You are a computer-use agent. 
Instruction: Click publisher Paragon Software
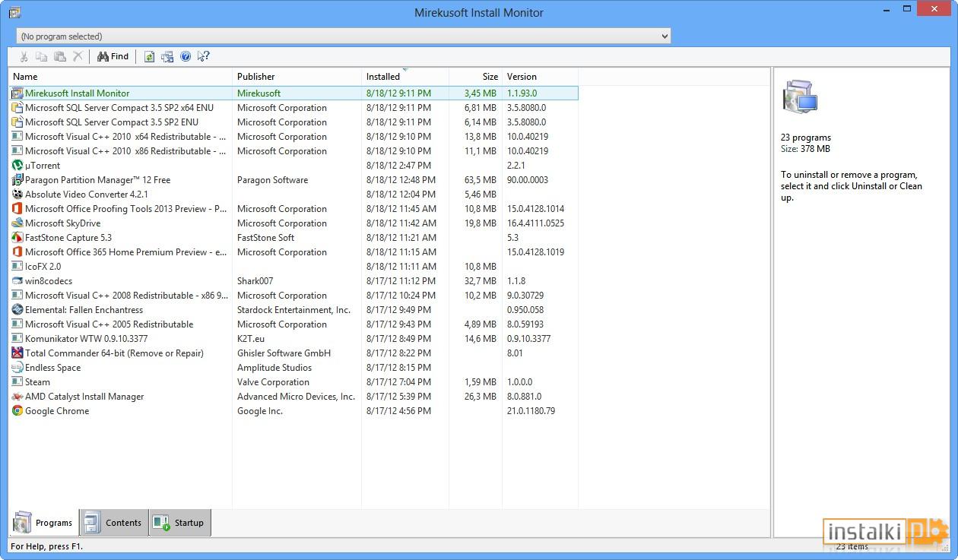[x=272, y=180]
